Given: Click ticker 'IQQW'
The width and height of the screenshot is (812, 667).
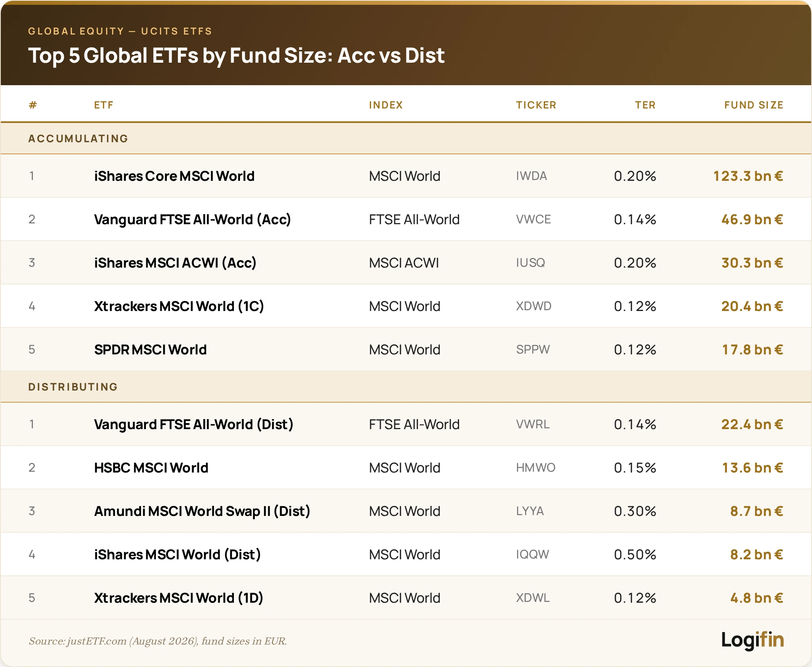Looking at the screenshot, I should [533, 554].
